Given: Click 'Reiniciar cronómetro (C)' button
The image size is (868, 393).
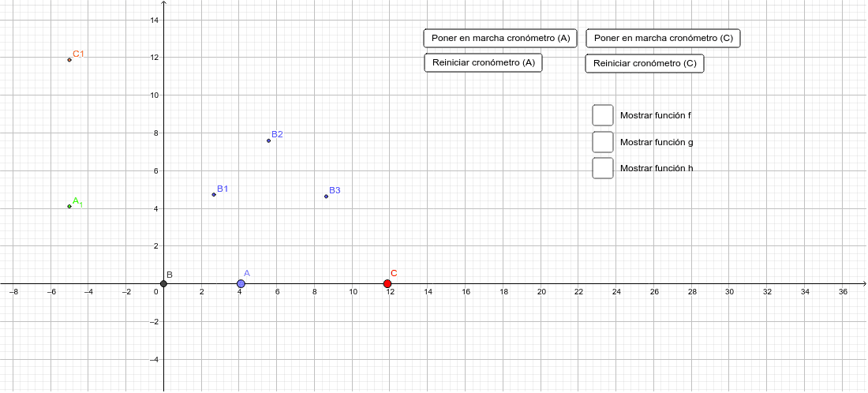Looking at the screenshot, I should coord(645,63).
